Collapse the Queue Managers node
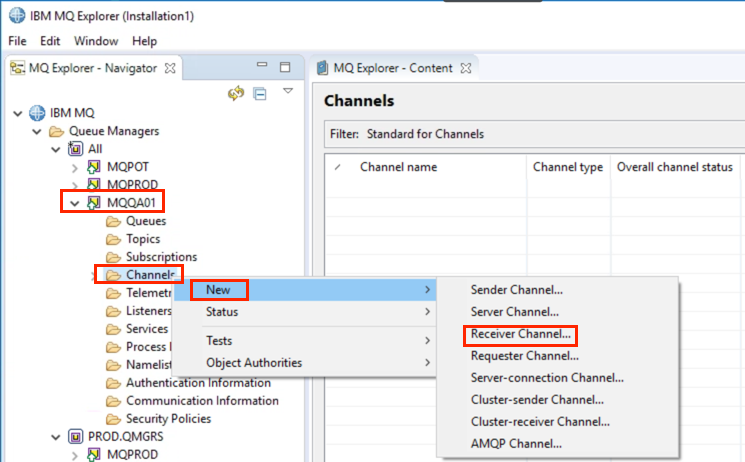 click(x=37, y=132)
